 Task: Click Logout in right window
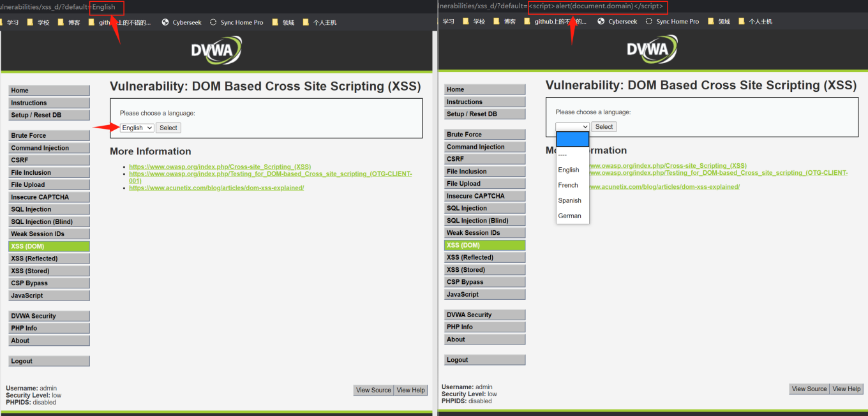[x=485, y=360]
